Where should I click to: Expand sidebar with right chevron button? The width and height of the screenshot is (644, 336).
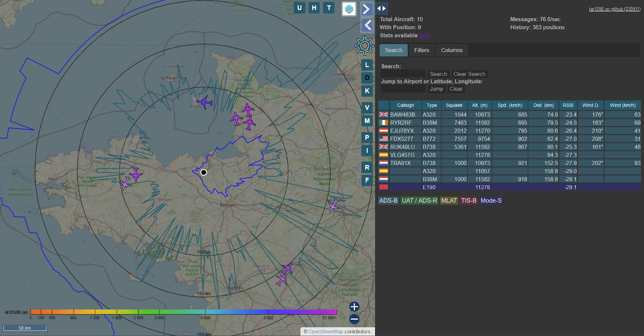[367, 9]
